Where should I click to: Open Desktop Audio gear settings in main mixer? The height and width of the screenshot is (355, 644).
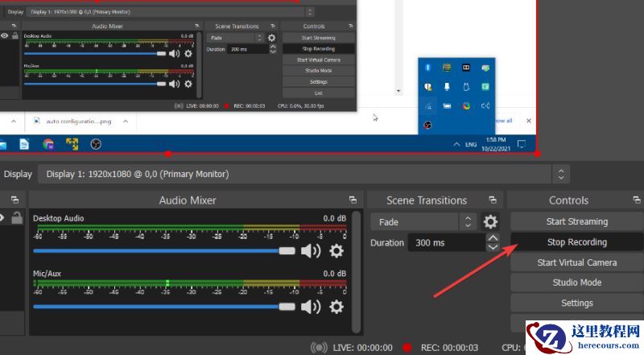336,250
